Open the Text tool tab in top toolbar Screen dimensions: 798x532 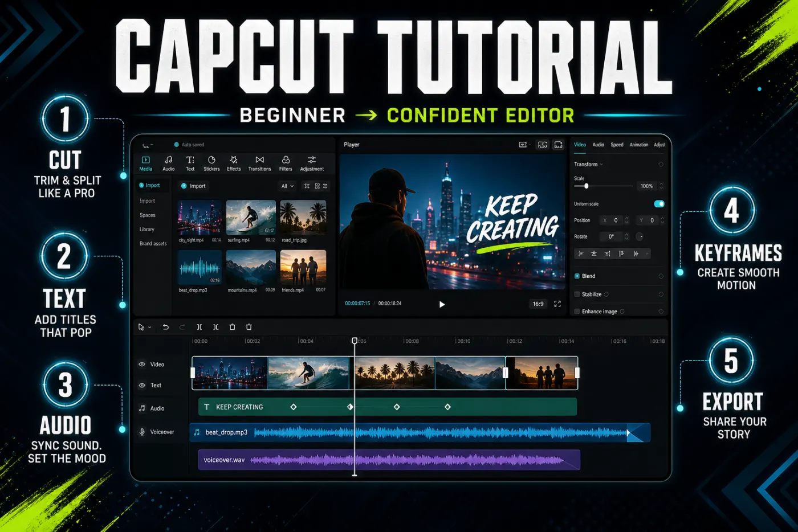190,163
